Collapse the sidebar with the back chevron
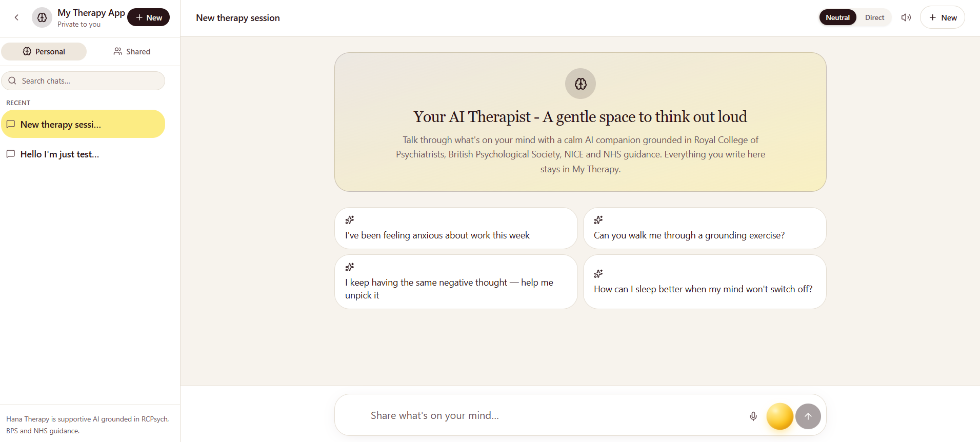Image resolution: width=980 pixels, height=442 pixels. coord(17,17)
